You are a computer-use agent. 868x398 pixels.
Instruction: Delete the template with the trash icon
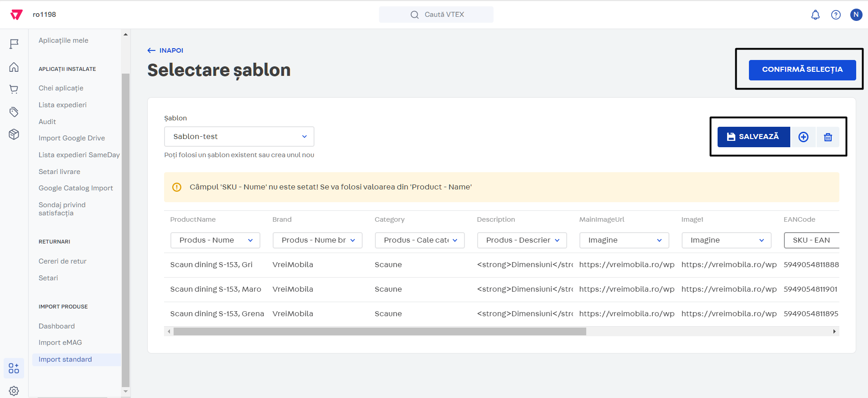click(x=828, y=137)
